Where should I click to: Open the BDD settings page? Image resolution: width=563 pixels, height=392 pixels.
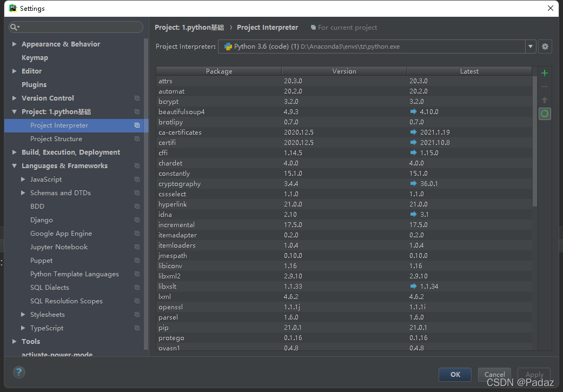coord(37,207)
